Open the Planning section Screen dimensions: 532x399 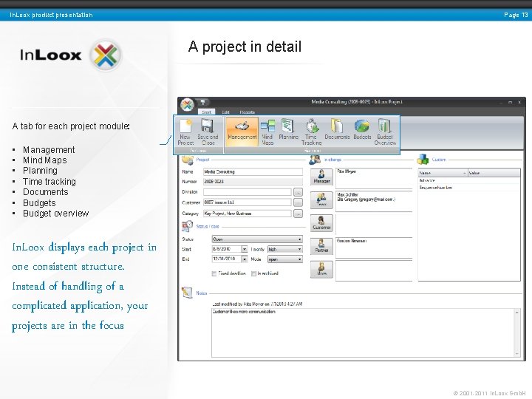coord(288,130)
